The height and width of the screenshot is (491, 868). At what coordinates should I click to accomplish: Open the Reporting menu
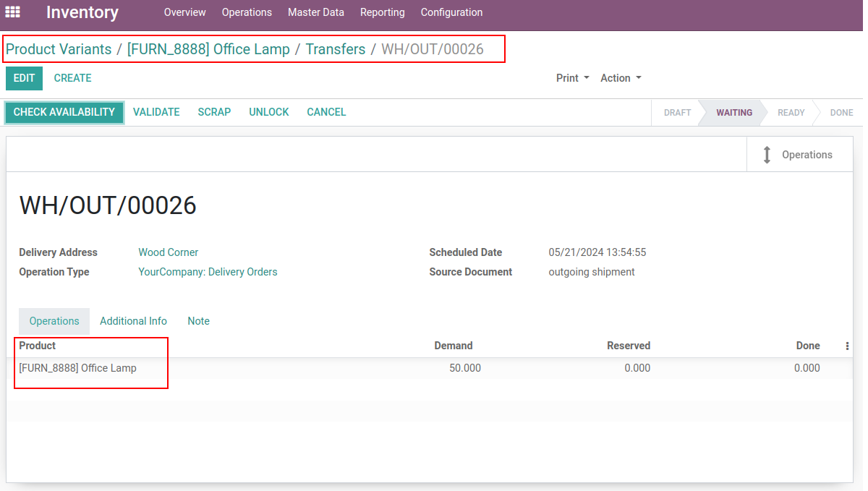(x=382, y=12)
